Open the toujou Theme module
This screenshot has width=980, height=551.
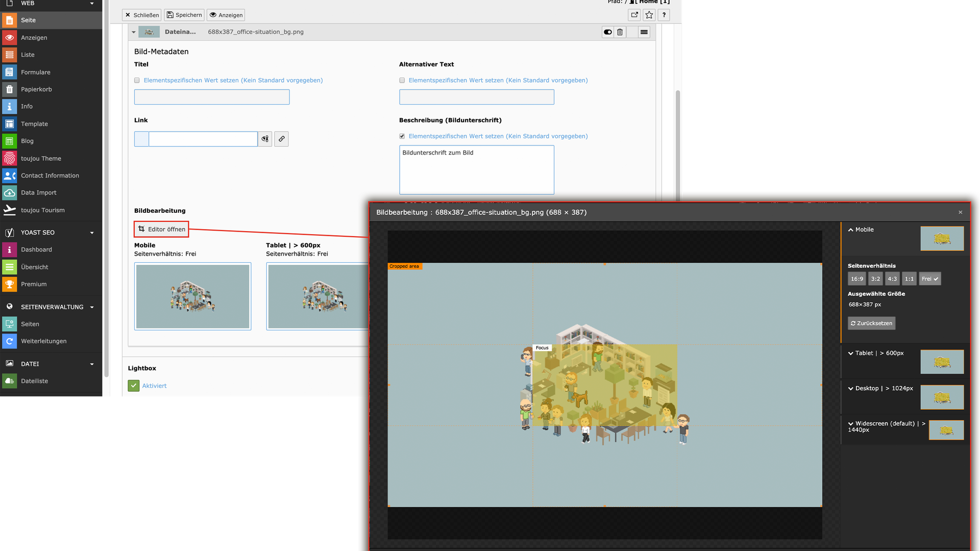(x=41, y=159)
